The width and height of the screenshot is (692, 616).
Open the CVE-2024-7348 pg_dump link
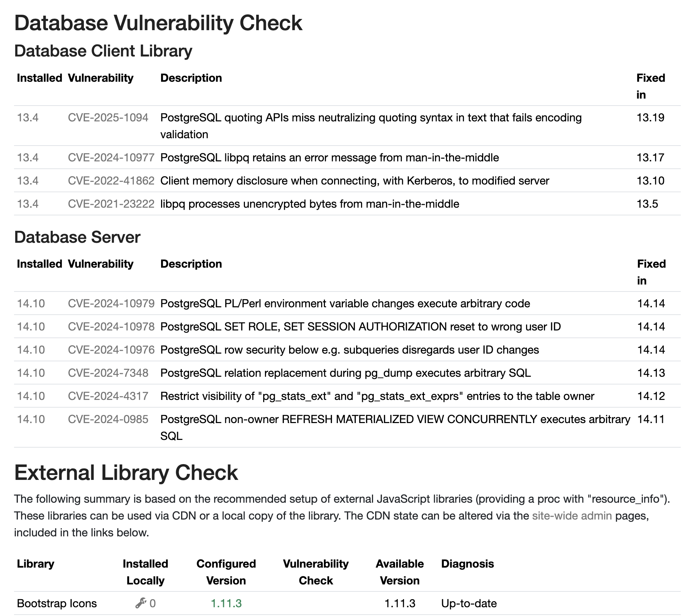pyautogui.click(x=108, y=373)
